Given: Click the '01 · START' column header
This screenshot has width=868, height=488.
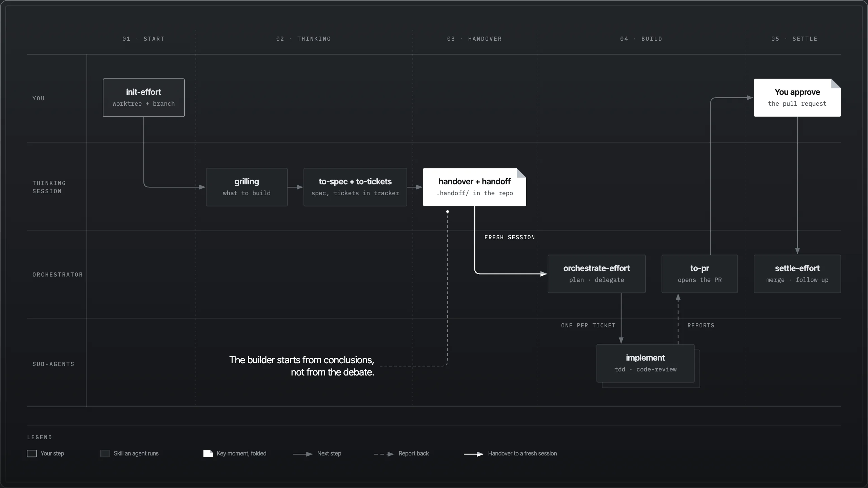Looking at the screenshot, I should tap(143, 39).
